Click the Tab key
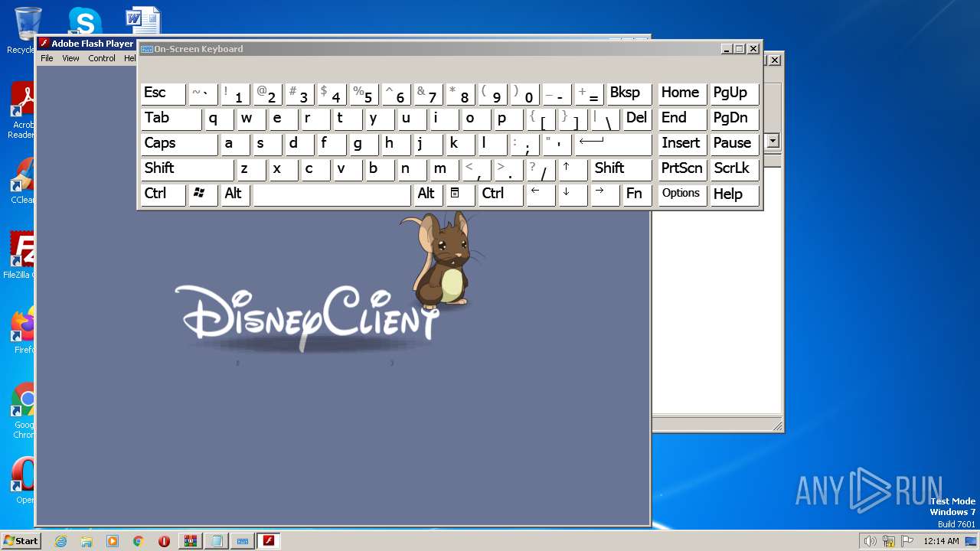This screenshot has width=980, height=551. [171, 119]
